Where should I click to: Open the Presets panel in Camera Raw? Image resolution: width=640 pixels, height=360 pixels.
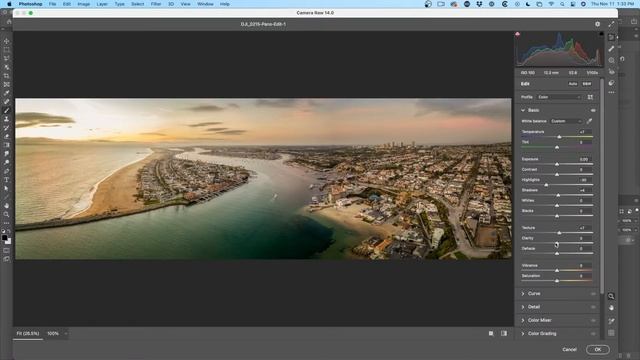point(611,83)
